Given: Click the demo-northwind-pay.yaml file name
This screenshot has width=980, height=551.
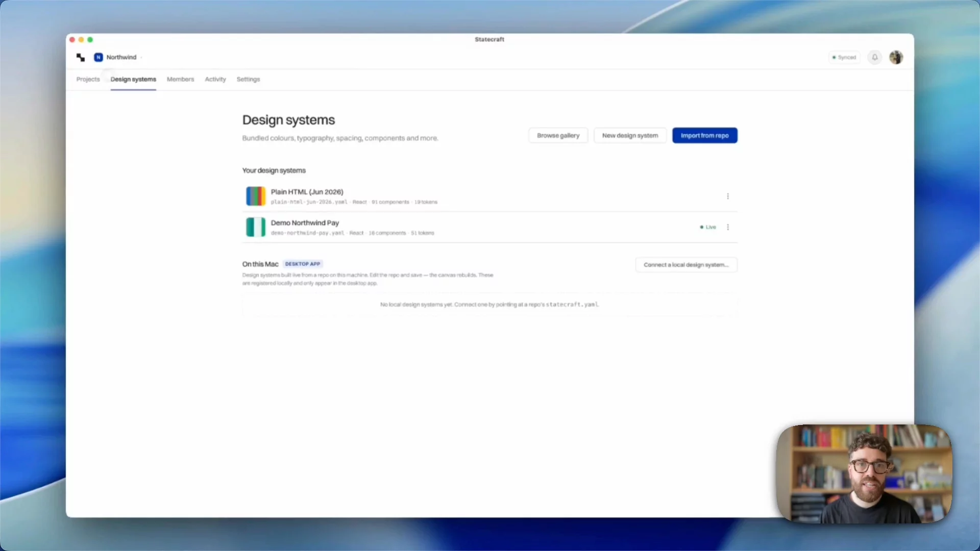Looking at the screenshot, I should pos(307,233).
